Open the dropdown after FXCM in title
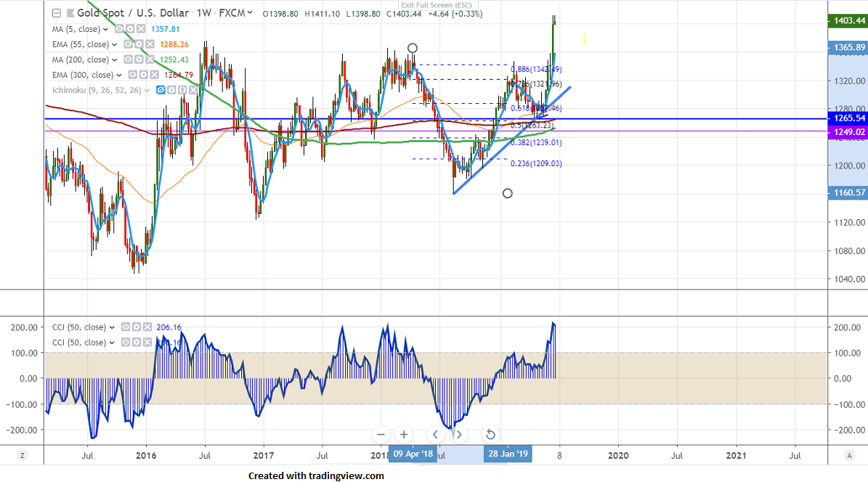This screenshot has height=482, width=868. [251, 13]
